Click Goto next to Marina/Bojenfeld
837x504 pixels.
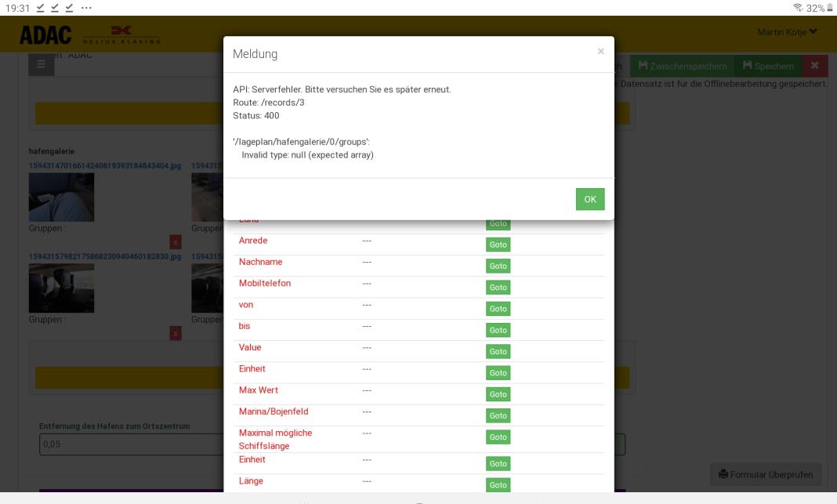pyautogui.click(x=498, y=415)
